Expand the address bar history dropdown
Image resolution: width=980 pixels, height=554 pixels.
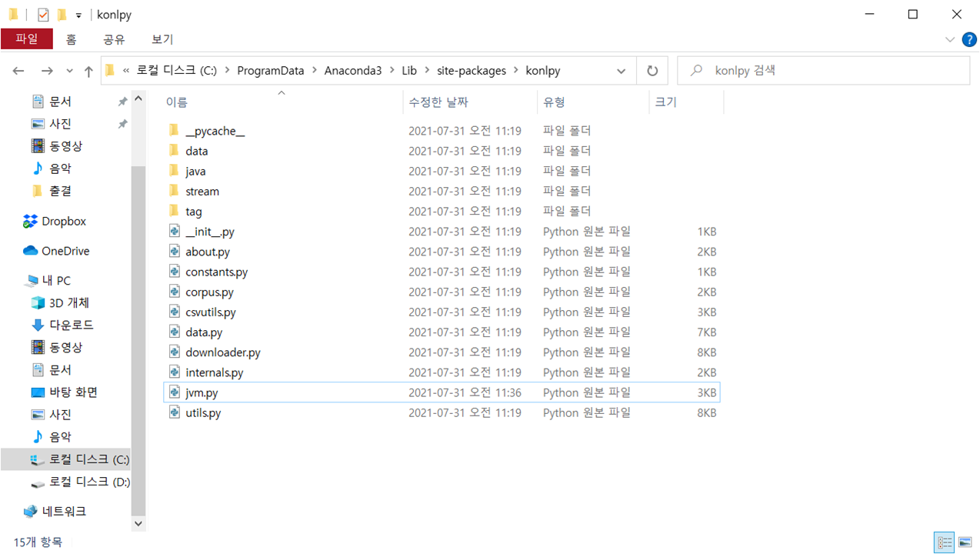click(x=622, y=71)
